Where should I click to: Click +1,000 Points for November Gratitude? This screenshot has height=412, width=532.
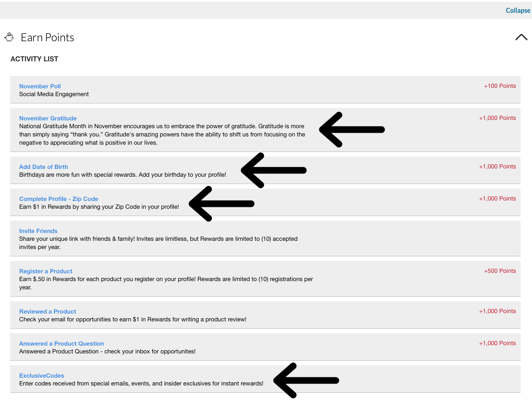[497, 118]
